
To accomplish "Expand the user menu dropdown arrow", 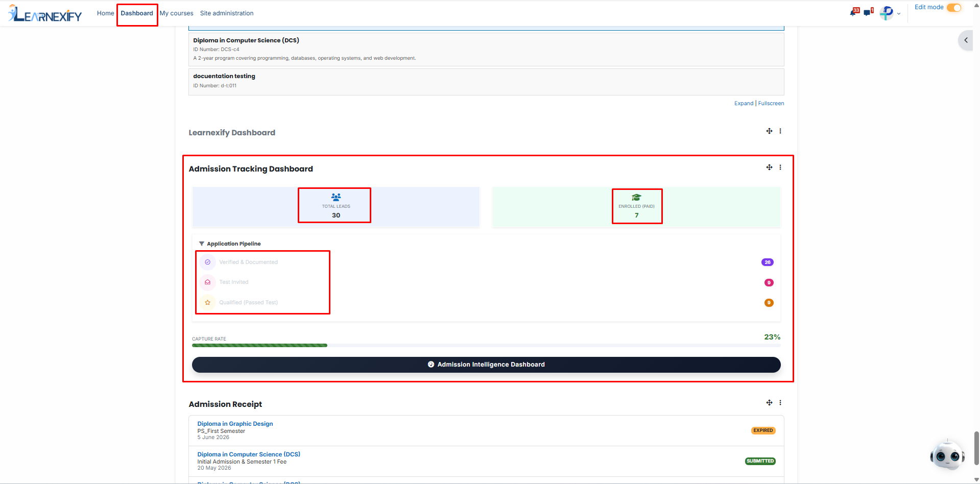I will pos(899,13).
